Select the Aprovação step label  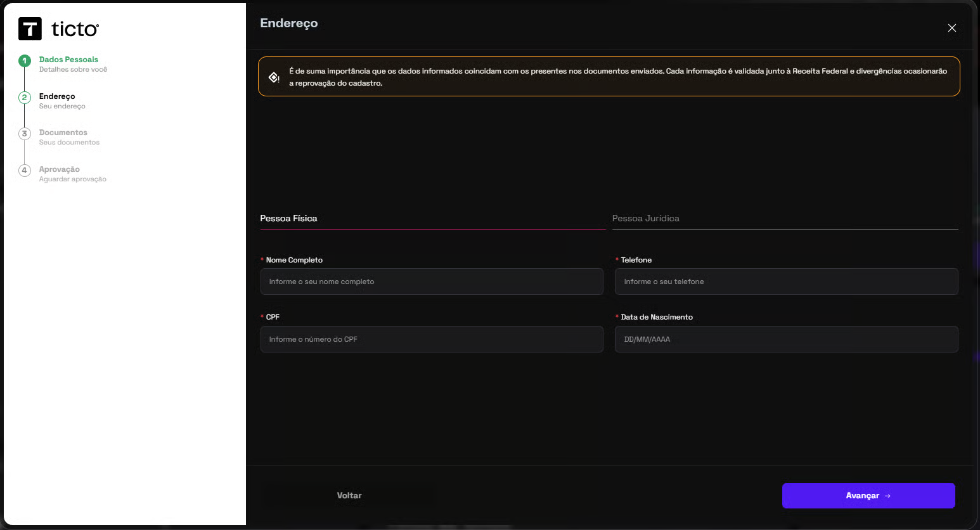coord(60,169)
